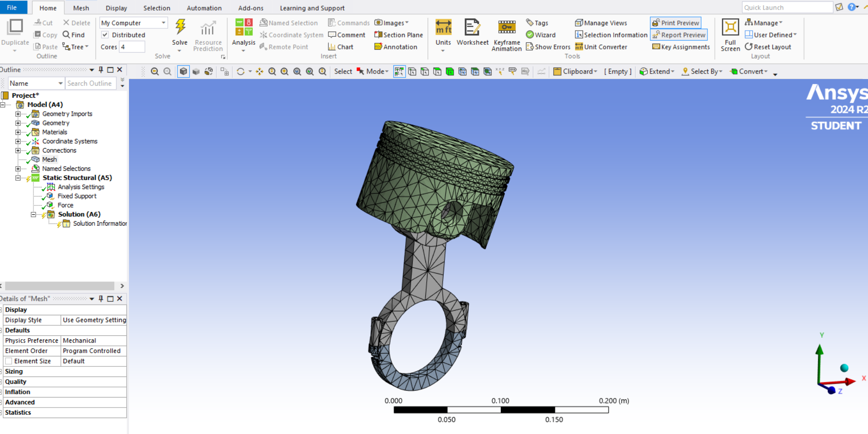Select Fixed Support in the outline tree
The height and width of the screenshot is (434, 868).
point(77,196)
